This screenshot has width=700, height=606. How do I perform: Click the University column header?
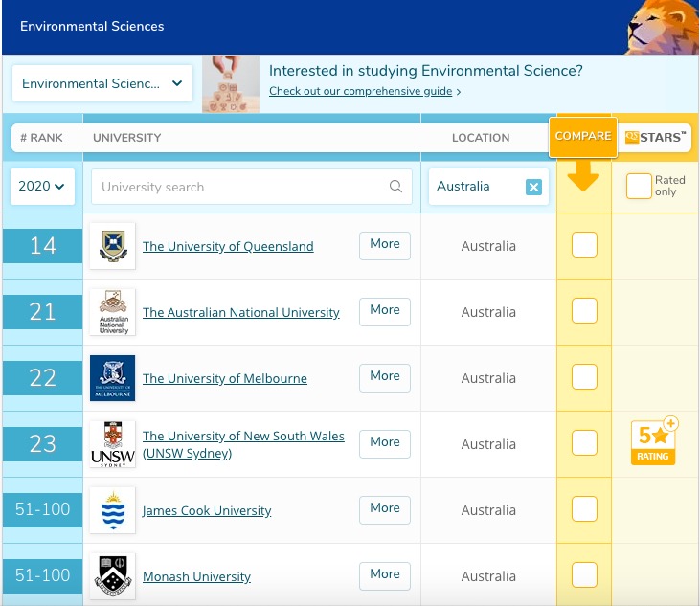[127, 138]
